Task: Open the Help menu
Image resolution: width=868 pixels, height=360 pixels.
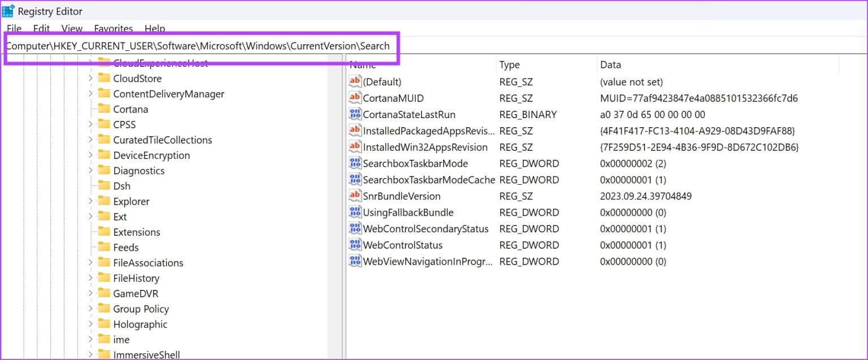Action: pos(155,28)
